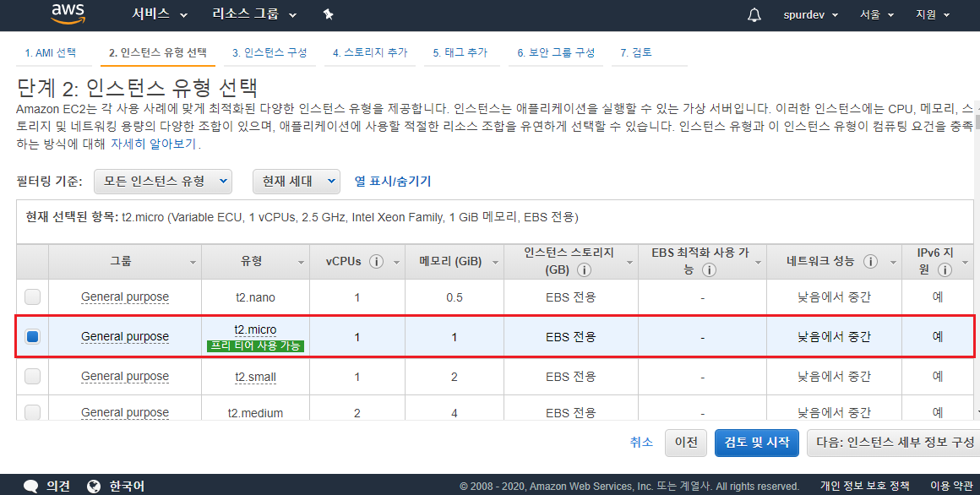
Task: Click the feedback speech bubble icon
Action: (30, 487)
